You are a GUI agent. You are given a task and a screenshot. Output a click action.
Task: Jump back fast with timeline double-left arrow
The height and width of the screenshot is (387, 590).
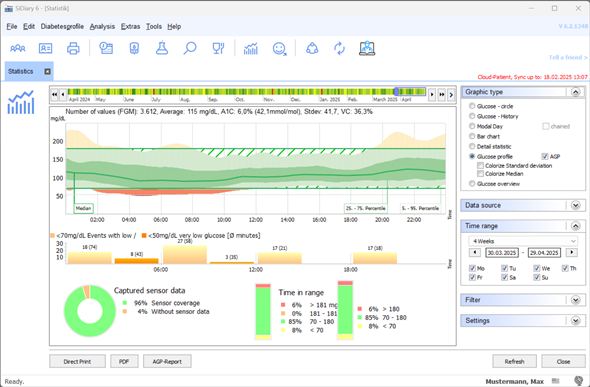pos(55,94)
